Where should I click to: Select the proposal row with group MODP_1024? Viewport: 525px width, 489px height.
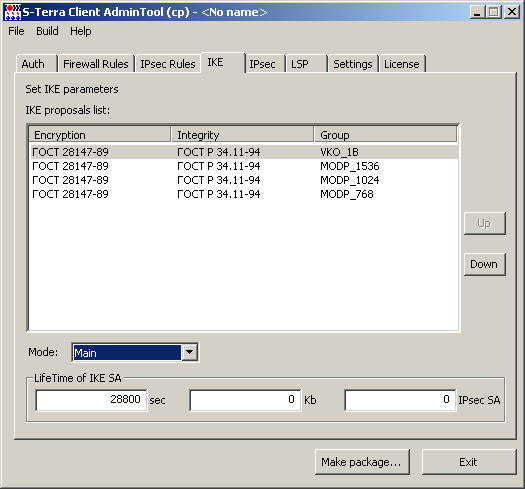coord(244,180)
